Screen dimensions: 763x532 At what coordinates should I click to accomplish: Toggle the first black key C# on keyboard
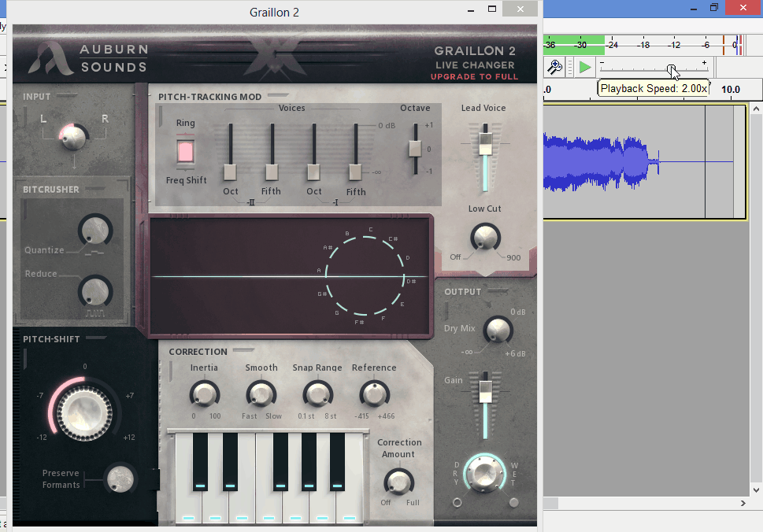click(x=200, y=461)
